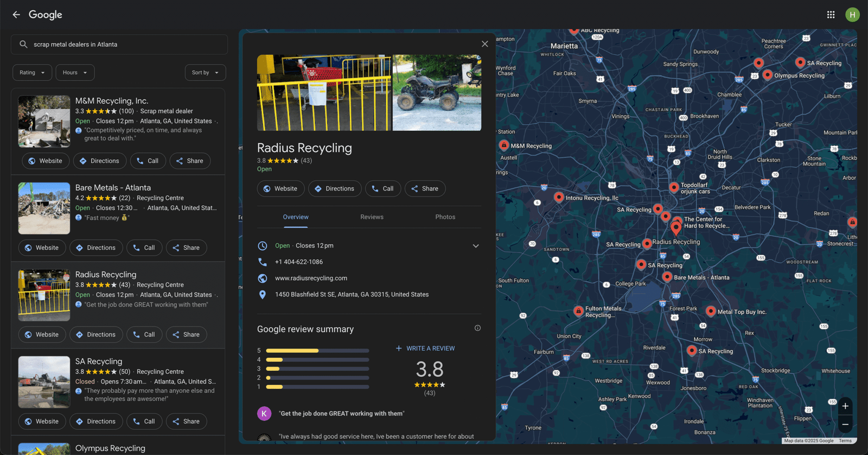Call Bare Metals - Atlanta

coord(144,248)
